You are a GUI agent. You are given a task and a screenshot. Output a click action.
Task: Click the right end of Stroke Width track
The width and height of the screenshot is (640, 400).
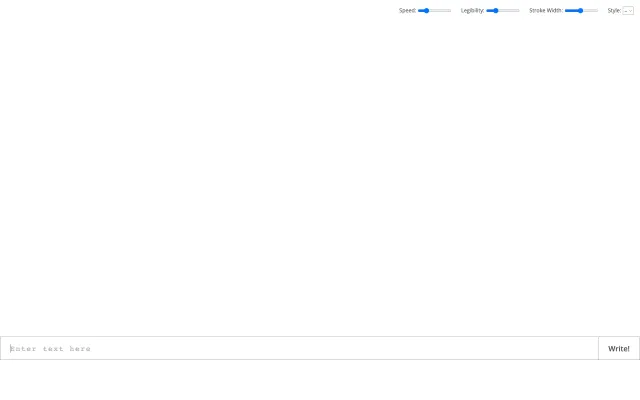tap(597, 10)
